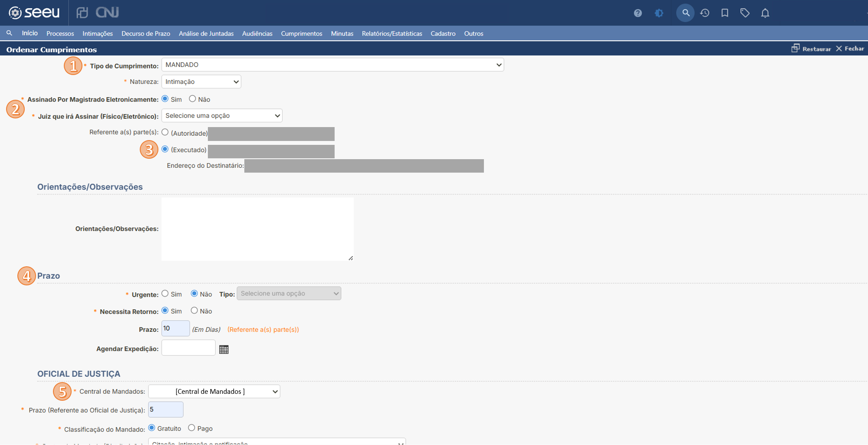Open the Cumprimentos menu

coord(302,33)
